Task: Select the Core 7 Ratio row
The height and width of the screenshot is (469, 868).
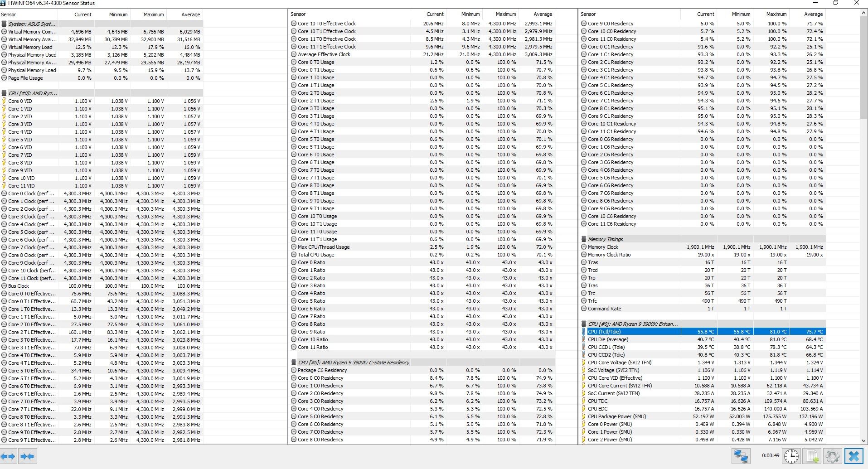Action: (422, 316)
